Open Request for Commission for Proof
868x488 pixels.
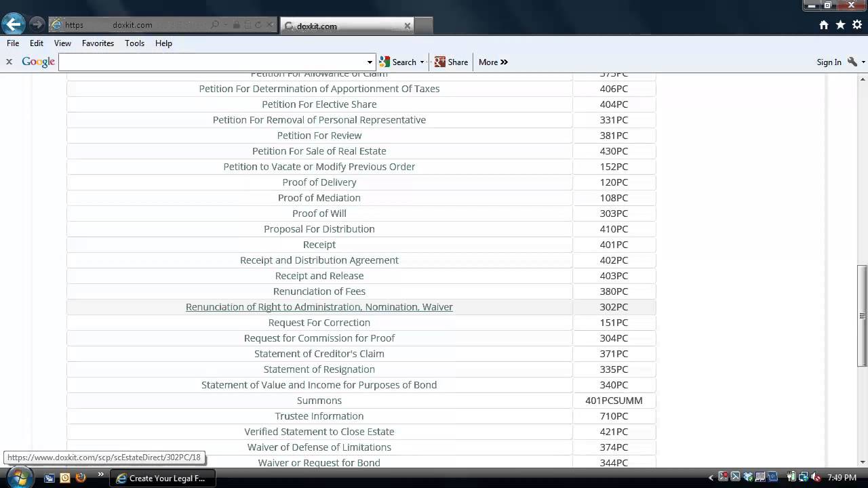[319, 338]
